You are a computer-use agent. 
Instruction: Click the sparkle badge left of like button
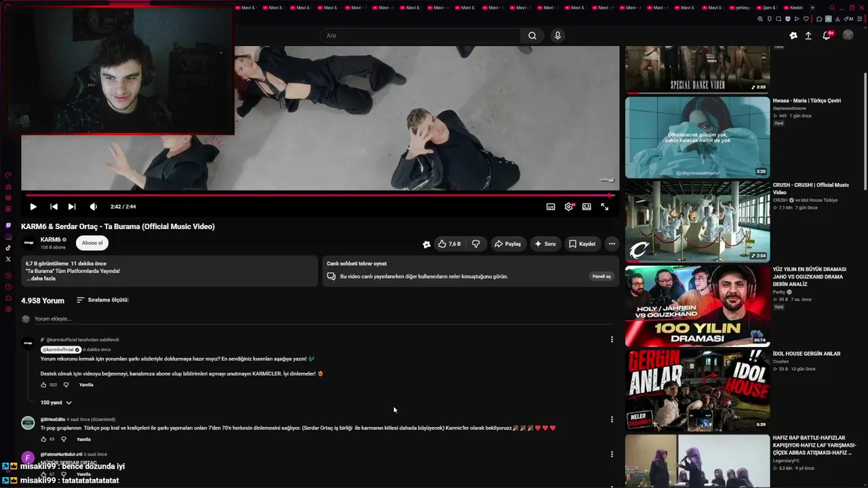(427, 244)
